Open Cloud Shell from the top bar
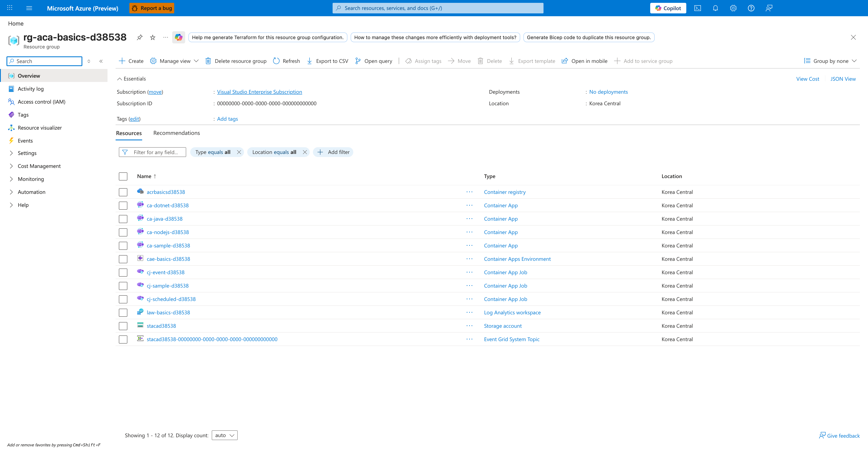The image size is (868, 449). [697, 8]
